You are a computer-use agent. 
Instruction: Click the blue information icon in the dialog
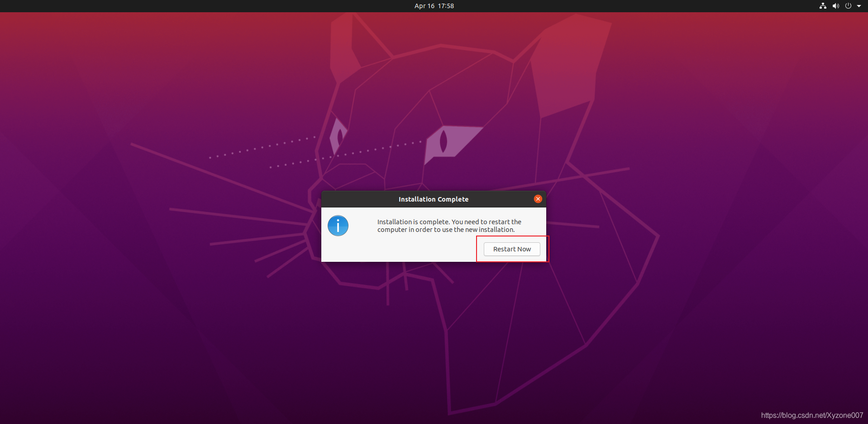(338, 226)
